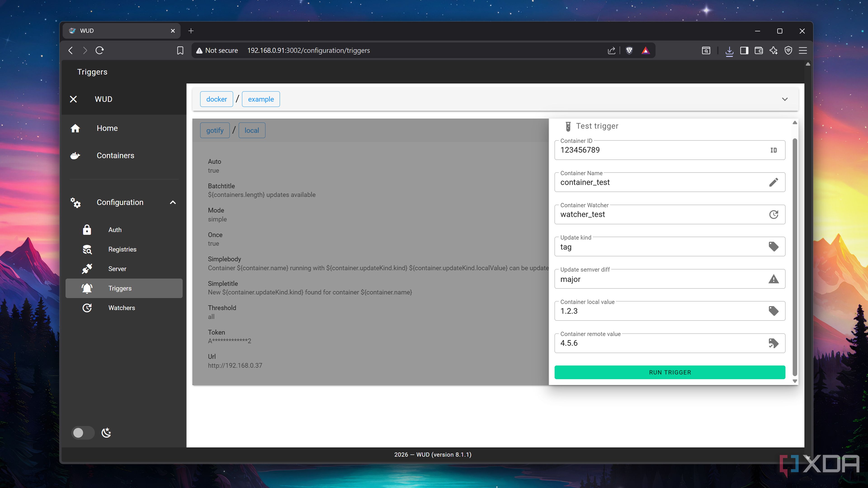The width and height of the screenshot is (868, 488).
Task: Toggle the browser sidebar panel icon
Action: [744, 51]
